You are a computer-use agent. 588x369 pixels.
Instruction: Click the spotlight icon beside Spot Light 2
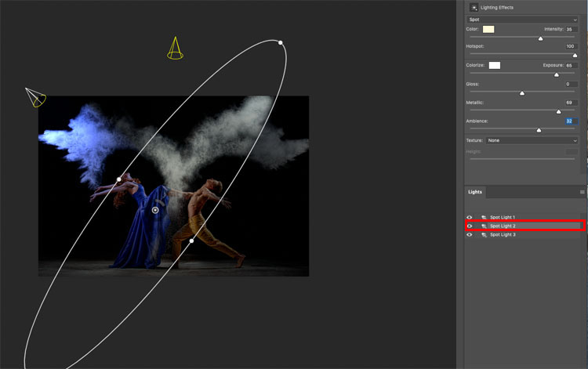point(484,226)
